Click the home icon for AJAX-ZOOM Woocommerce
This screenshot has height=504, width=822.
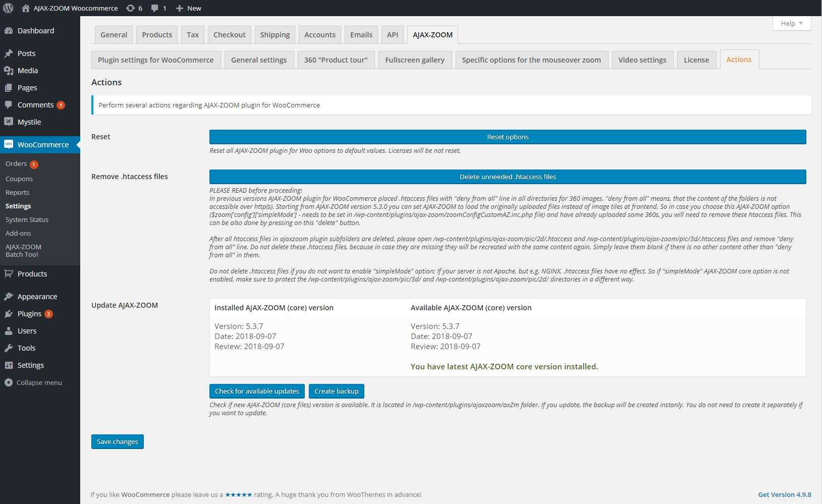tap(26, 8)
